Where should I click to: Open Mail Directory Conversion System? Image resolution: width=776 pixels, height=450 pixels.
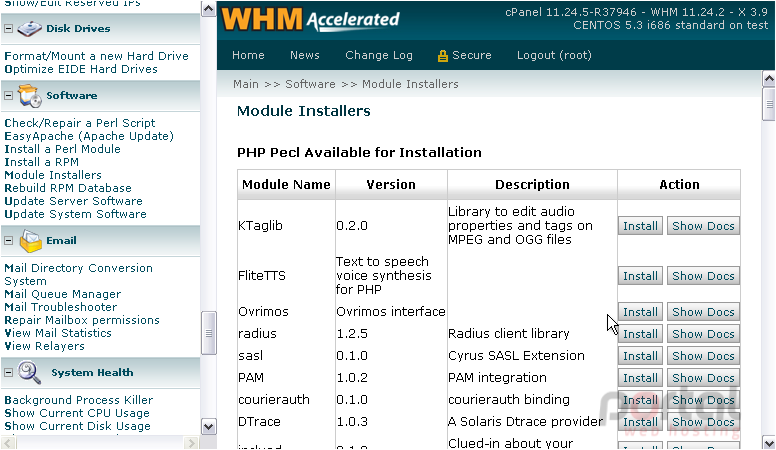[78, 275]
